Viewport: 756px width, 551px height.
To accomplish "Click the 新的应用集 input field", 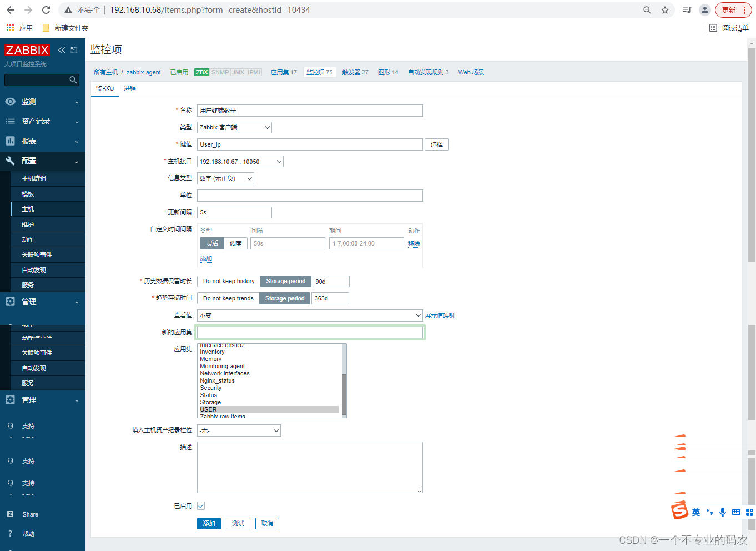I will (x=310, y=332).
